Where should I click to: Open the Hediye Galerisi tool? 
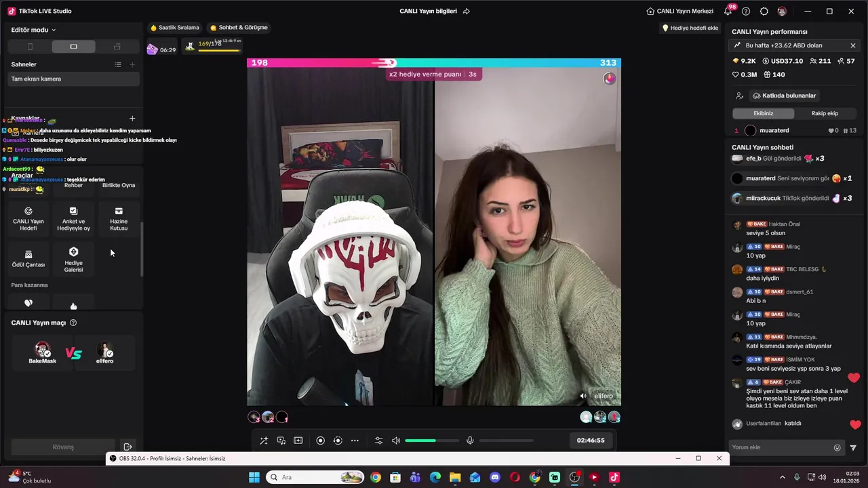(73, 259)
